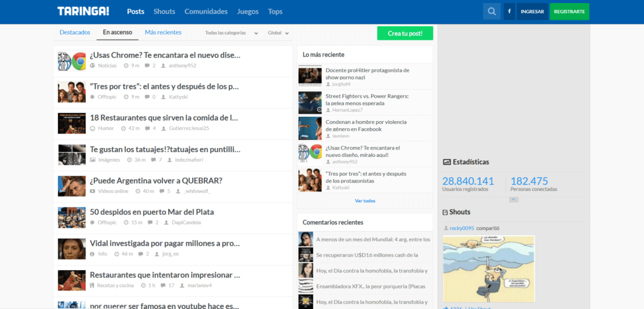
Task: Click thumbnail of 50 despidos post
Action: 72,217
